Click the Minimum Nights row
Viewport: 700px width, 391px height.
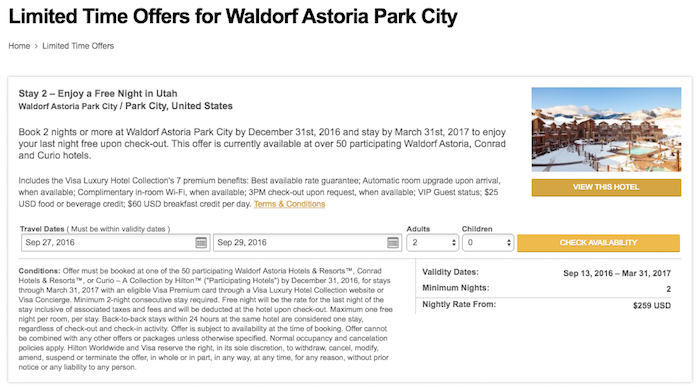pyautogui.click(x=546, y=289)
